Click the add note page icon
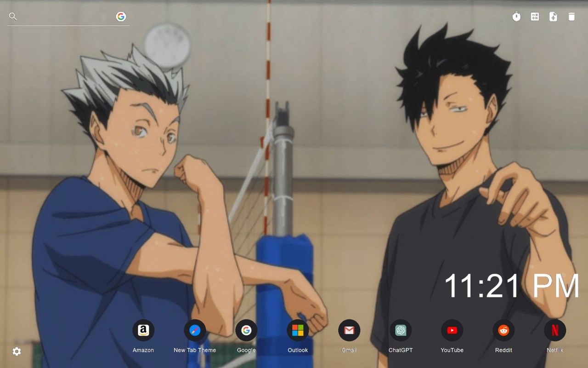 click(x=553, y=17)
